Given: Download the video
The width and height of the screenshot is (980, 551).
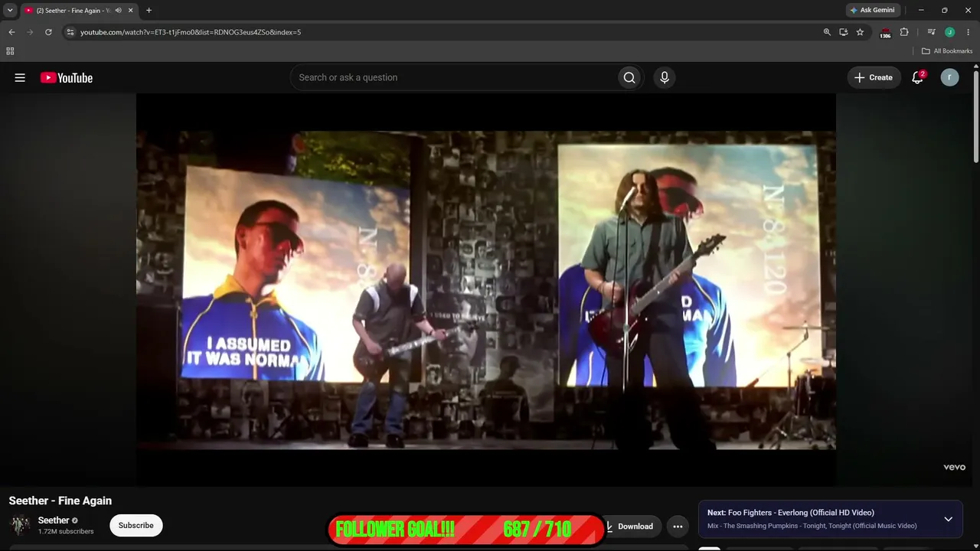Looking at the screenshot, I should tap(633, 527).
